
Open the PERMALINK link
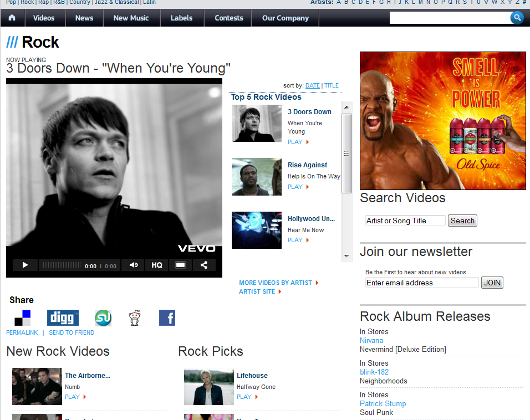22,332
